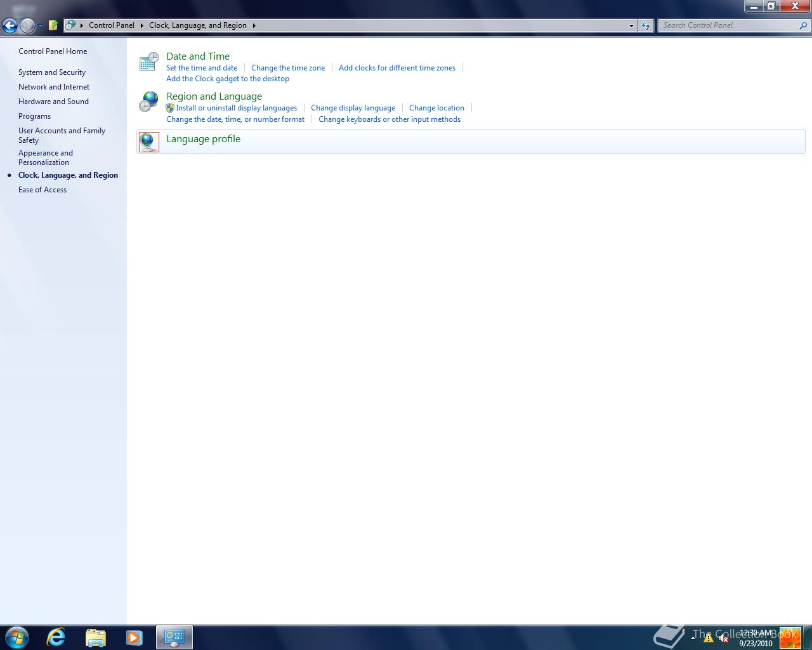Click the Control Panel taskbar button

[174, 637]
